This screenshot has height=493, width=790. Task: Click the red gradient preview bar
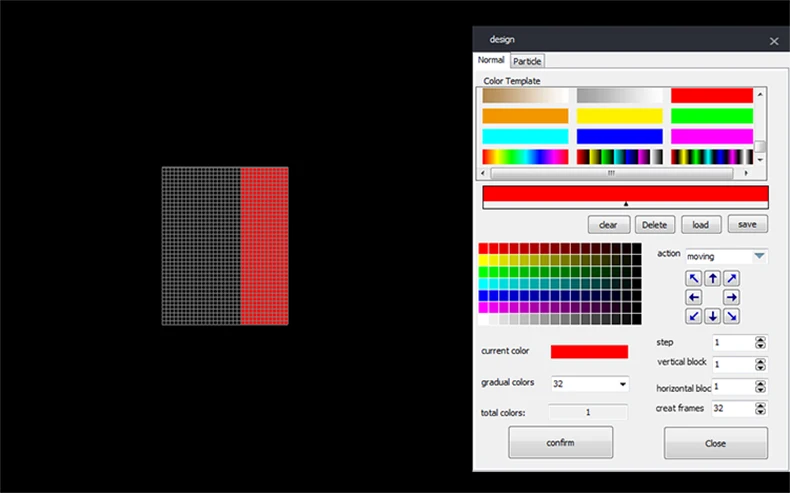click(x=625, y=193)
